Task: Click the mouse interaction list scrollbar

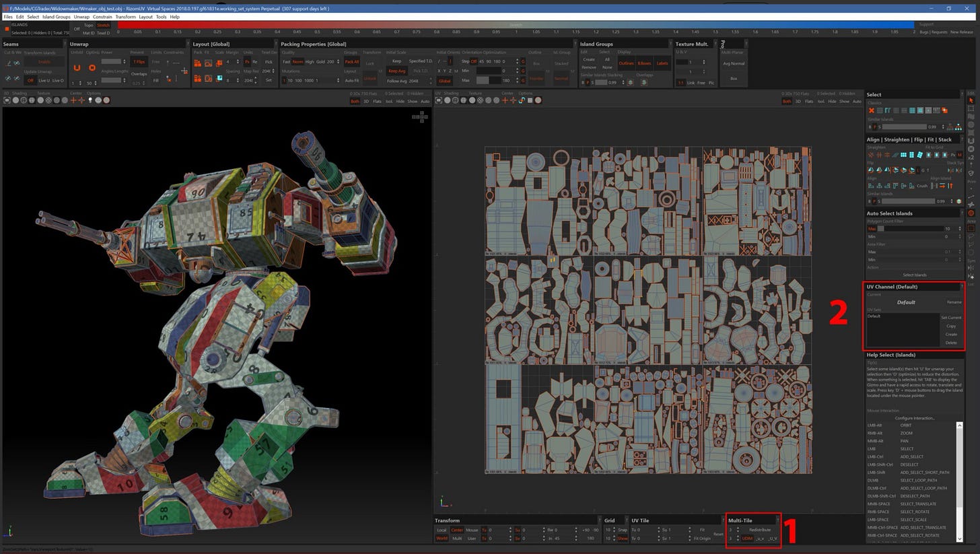Action: coord(960,482)
